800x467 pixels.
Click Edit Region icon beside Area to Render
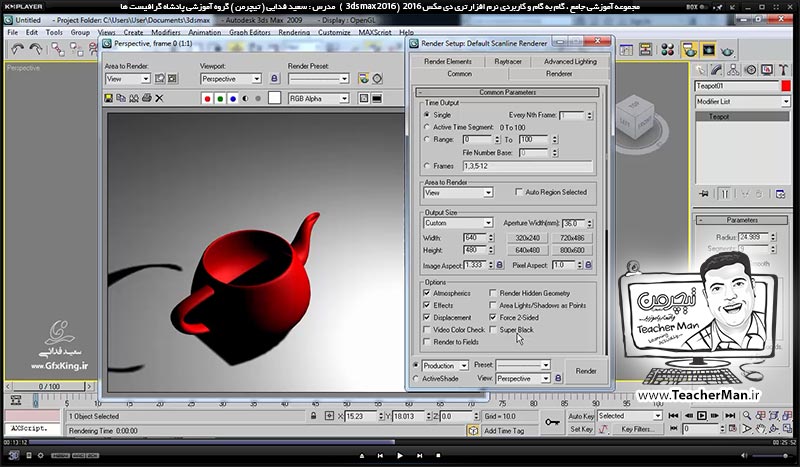pyautogui.click(x=160, y=79)
